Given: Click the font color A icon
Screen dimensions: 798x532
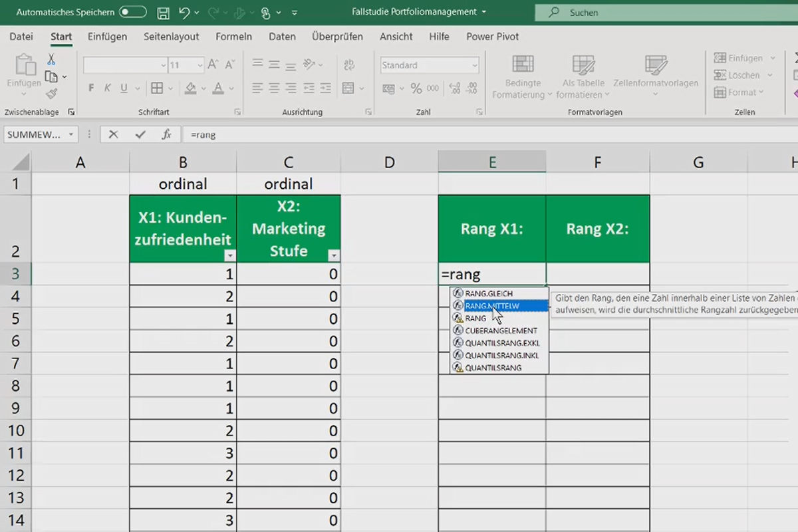Looking at the screenshot, I should point(217,88).
